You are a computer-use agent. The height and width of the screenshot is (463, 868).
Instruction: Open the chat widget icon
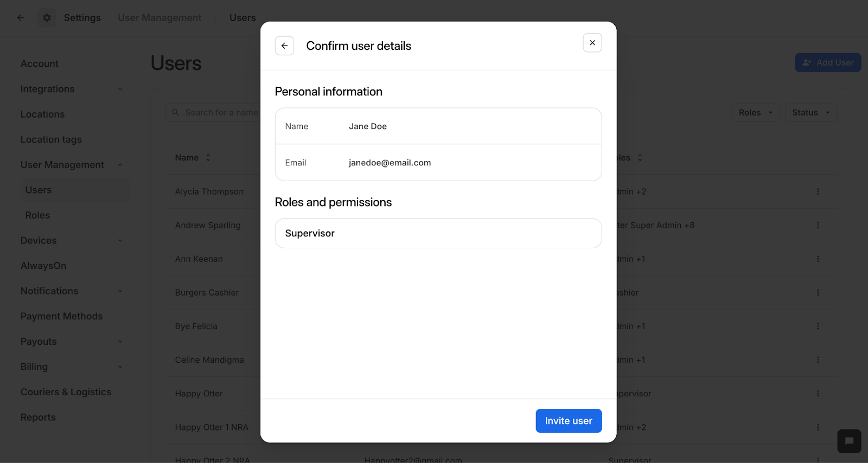tap(849, 441)
